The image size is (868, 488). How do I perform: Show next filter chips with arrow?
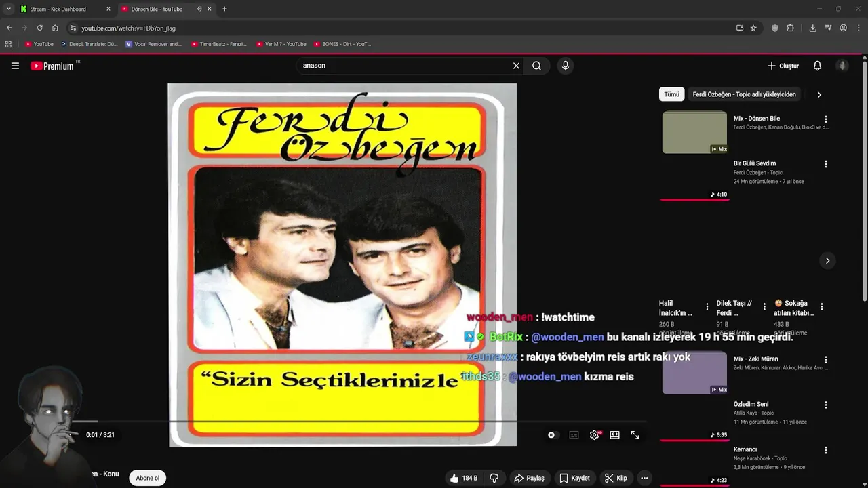point(818,94)
